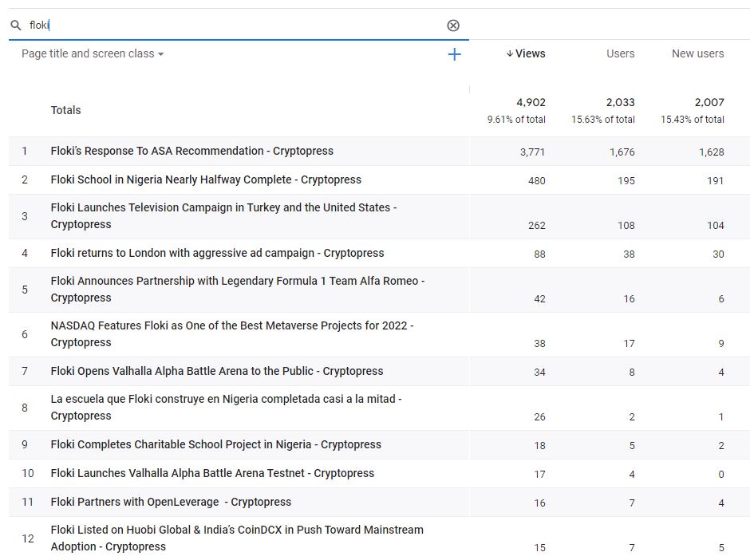Screen dimensions: 750x560
Task: Click users value 195 in row 2
Action: click(x=626, y=181)
